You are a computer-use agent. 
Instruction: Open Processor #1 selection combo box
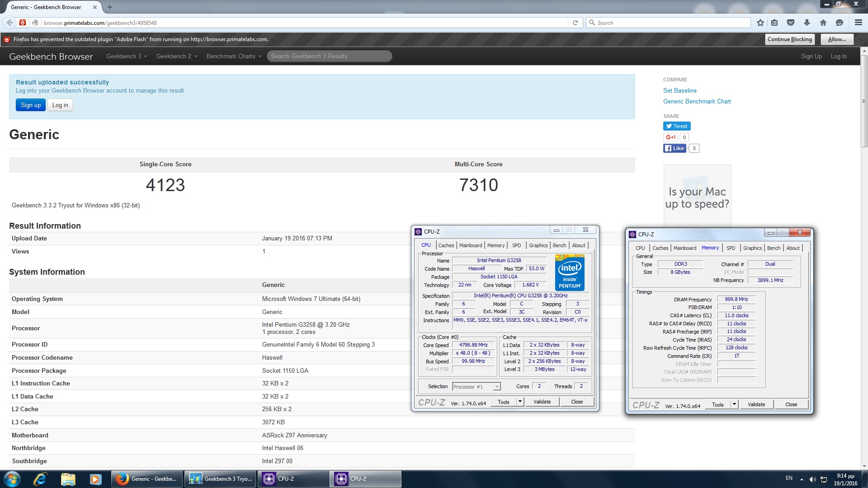tap(476, 386)
